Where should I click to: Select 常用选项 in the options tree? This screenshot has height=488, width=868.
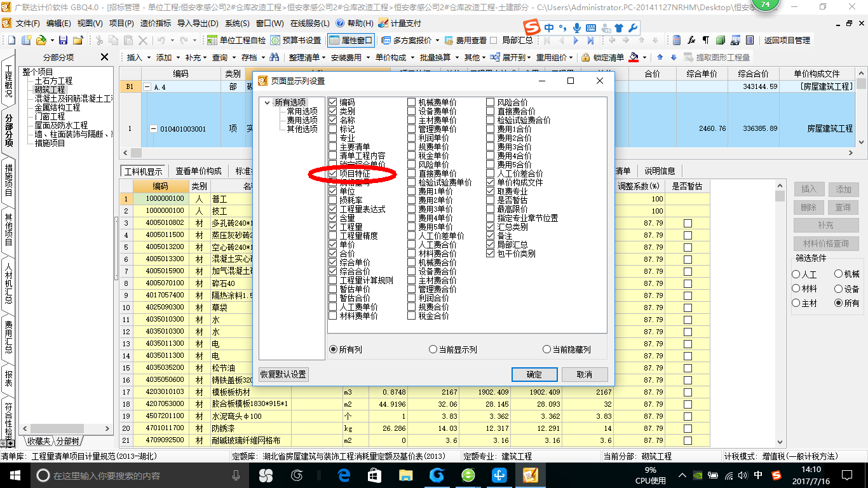(302, 111)
